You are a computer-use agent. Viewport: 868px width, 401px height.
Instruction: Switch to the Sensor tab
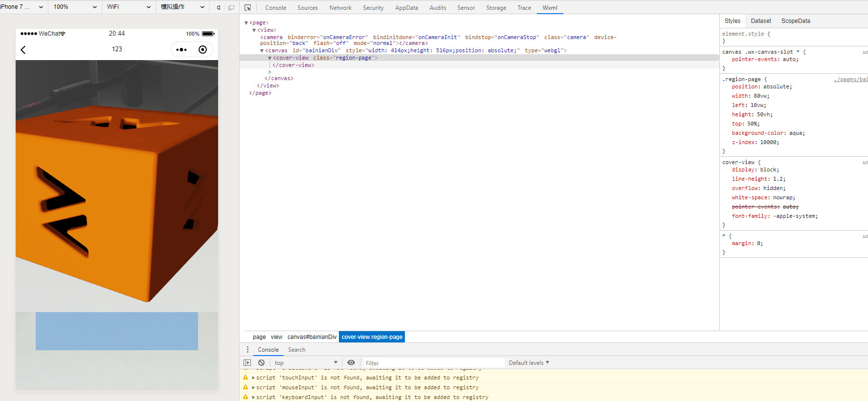point(466,8)
